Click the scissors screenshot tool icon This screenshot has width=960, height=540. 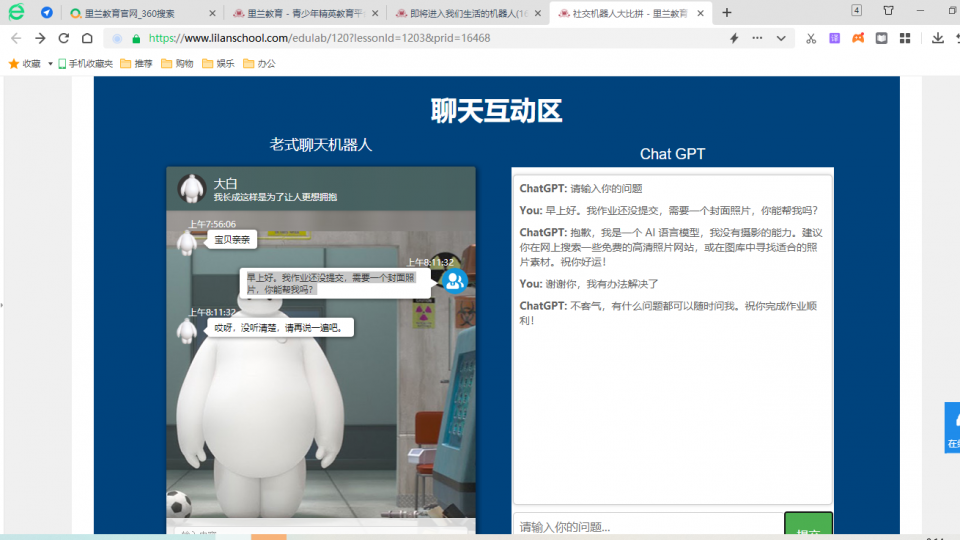[811, 38]
